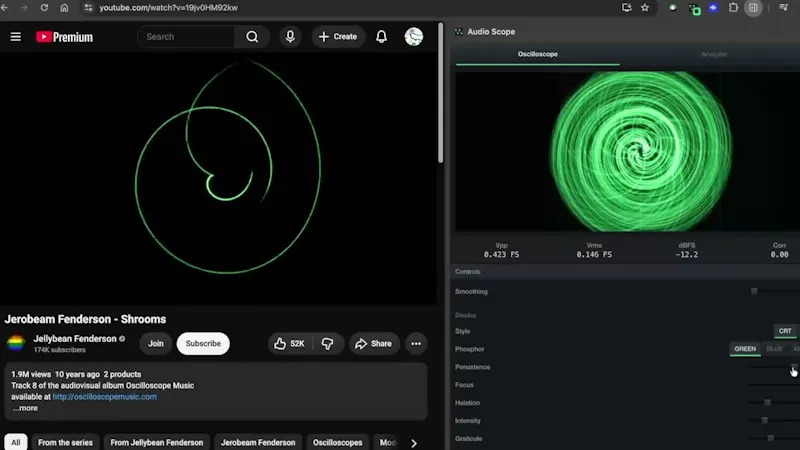The width and height of the screenshot is (800, 450).
Task: Click the green oscilloscope display canvas
Action: 628,152
